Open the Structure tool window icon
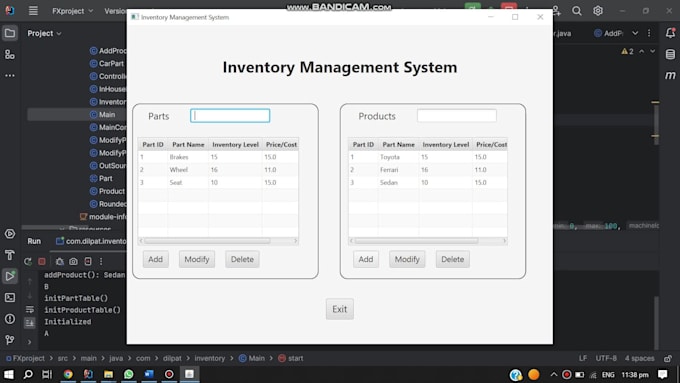Viewport: 680px width, 383px height. tap(10, 54)
